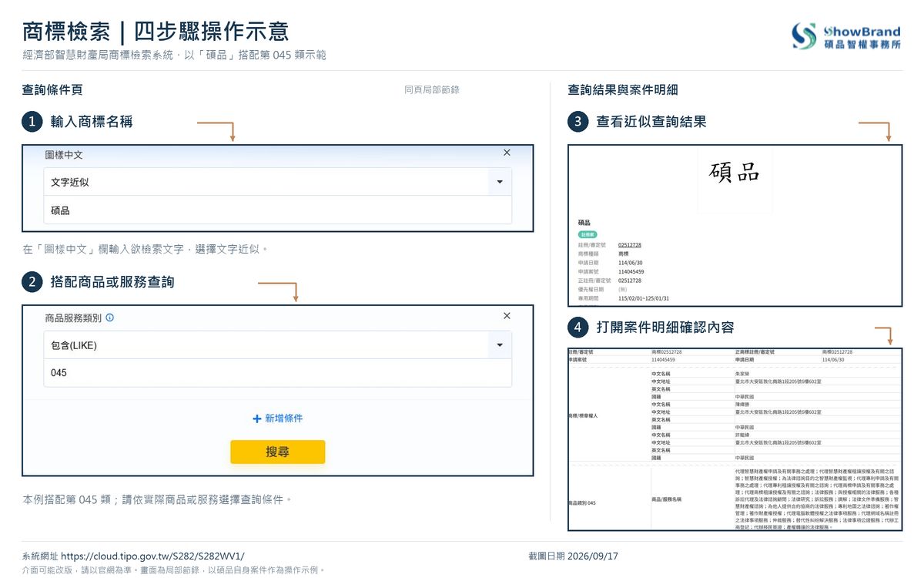Click the 同頁局部節錄 note text
Image resolution: width=924 pixels, height=578 pixels.
[432, 90]
